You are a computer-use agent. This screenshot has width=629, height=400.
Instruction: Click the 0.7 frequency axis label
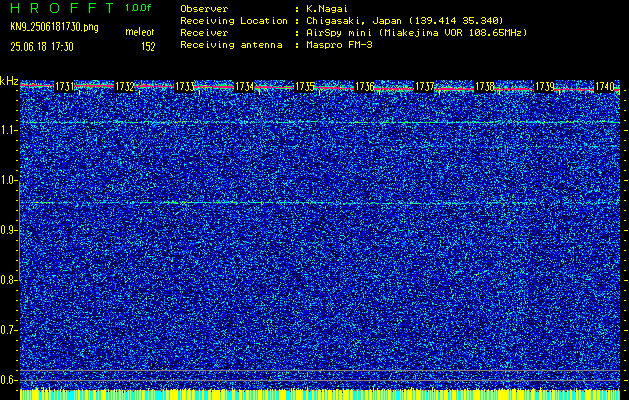[x=8, y=330]
